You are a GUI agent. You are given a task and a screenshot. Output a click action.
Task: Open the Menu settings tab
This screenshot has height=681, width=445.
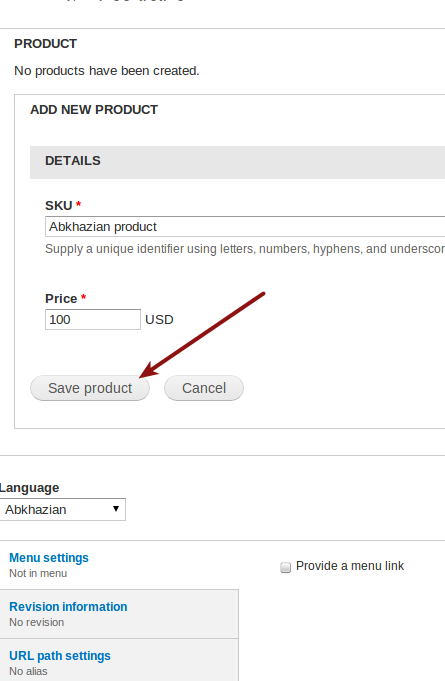49,558
